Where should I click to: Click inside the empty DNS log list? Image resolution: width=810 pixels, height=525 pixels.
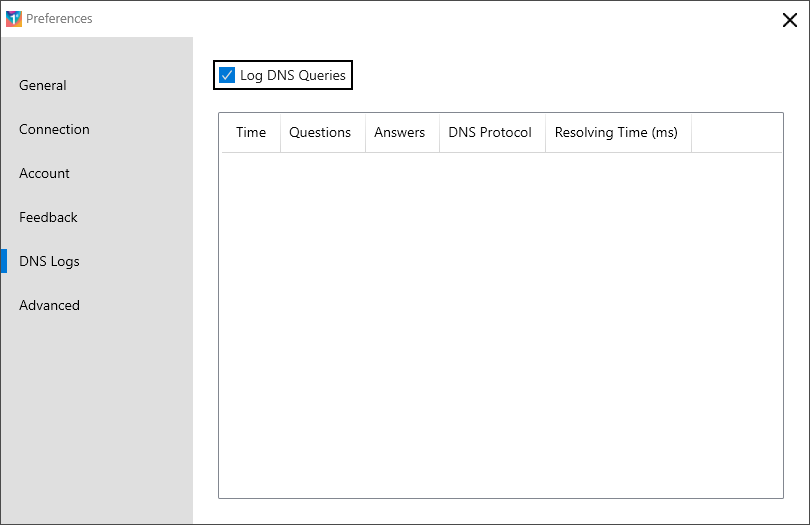coord(501,325)
